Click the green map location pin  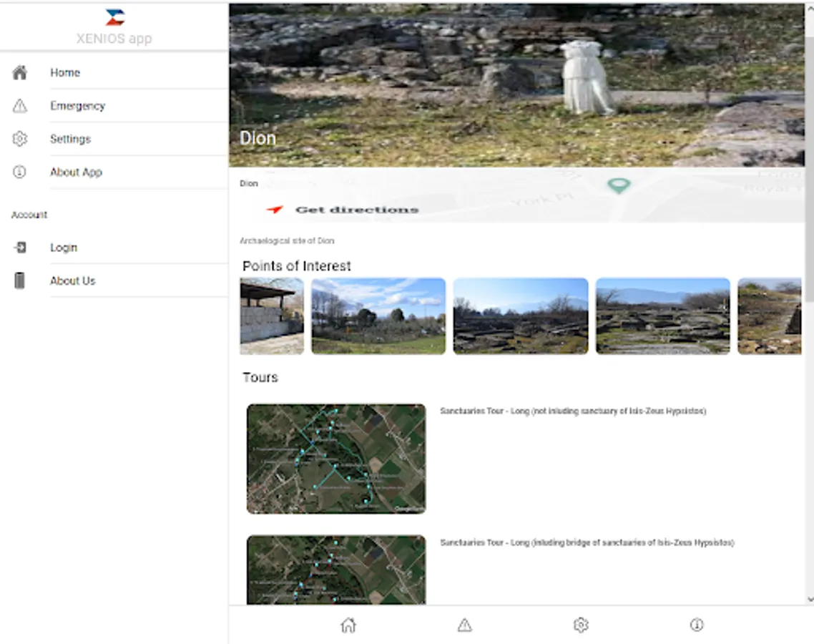(x=619, y=185)
